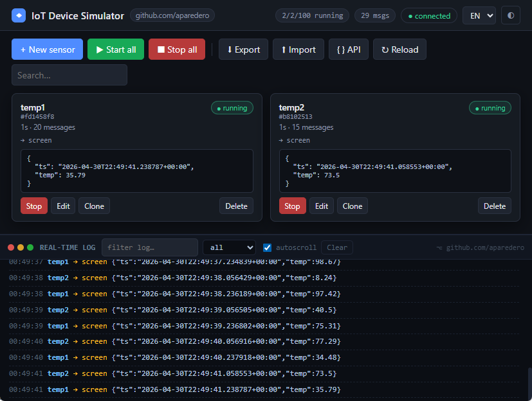Click the 29 msgs counter
The width and height of the screenshot is (532, 401).
click(x=375, y=15)
